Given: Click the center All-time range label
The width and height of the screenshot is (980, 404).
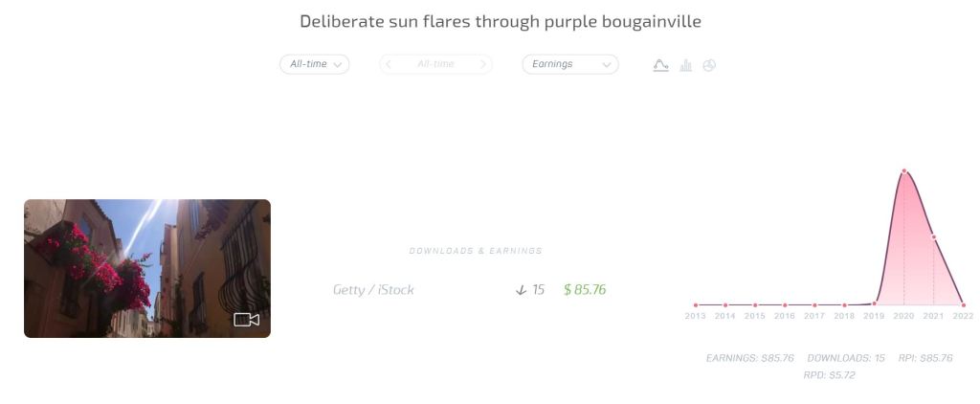Looking at the screenshot, I should pyautogui.click(x=435, y=64).
